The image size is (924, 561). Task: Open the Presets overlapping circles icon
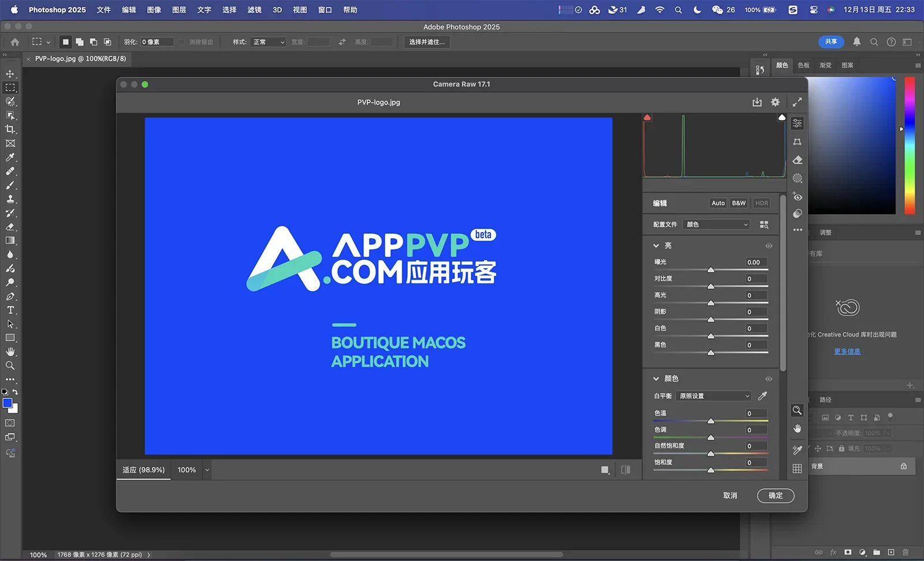(x=798, y=214)
